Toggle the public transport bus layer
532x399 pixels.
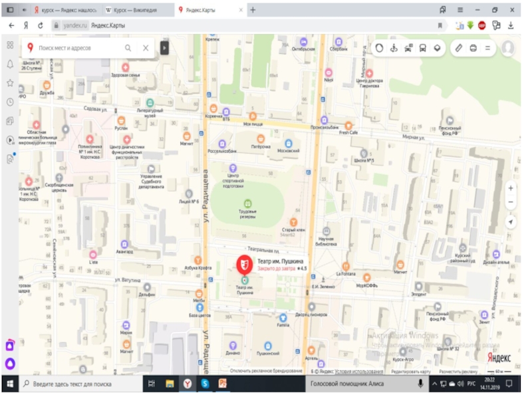tap(422, 48)
